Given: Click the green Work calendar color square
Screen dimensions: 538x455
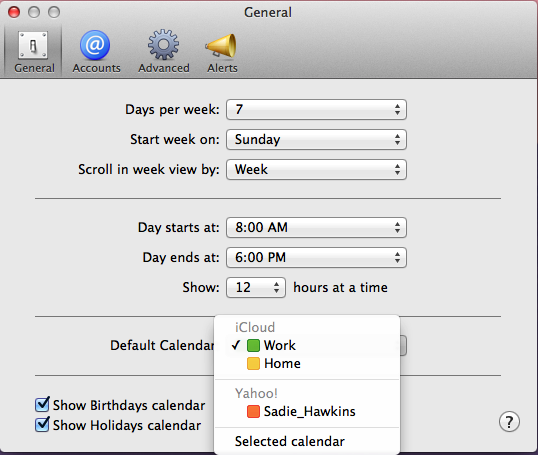Looking at the screenshot, I should (x=253, y=345).
